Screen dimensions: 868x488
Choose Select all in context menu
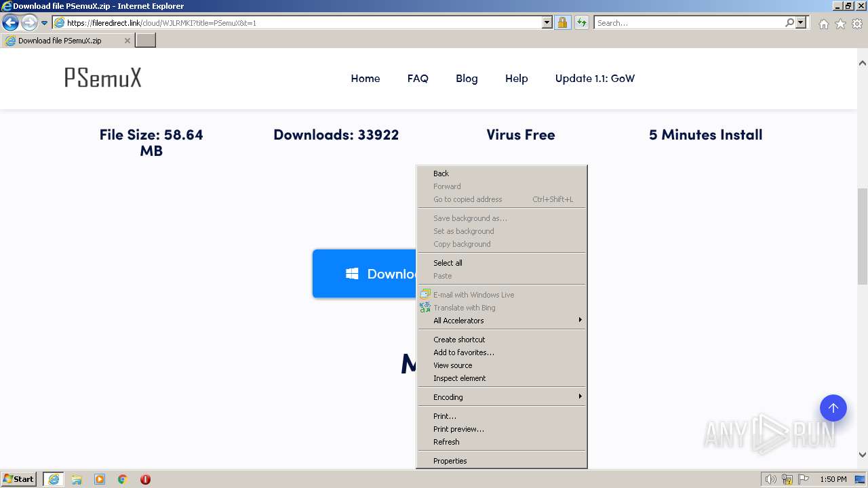502,263
